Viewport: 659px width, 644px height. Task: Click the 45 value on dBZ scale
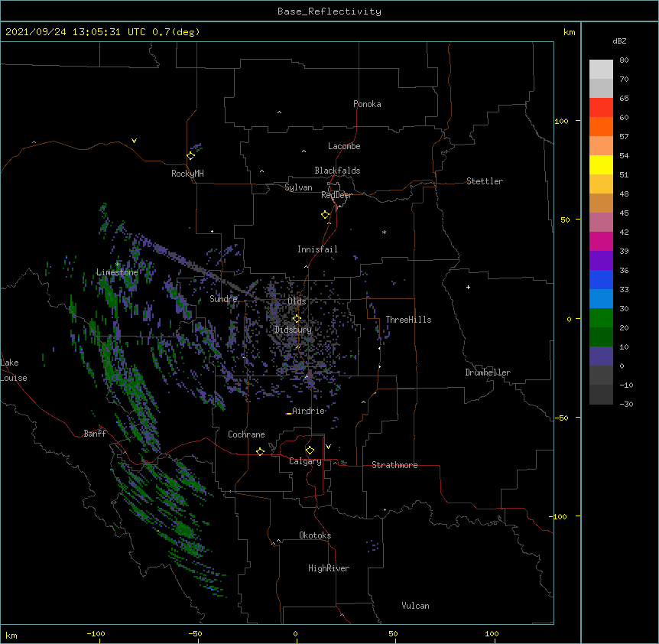click(x=624, y=213)
